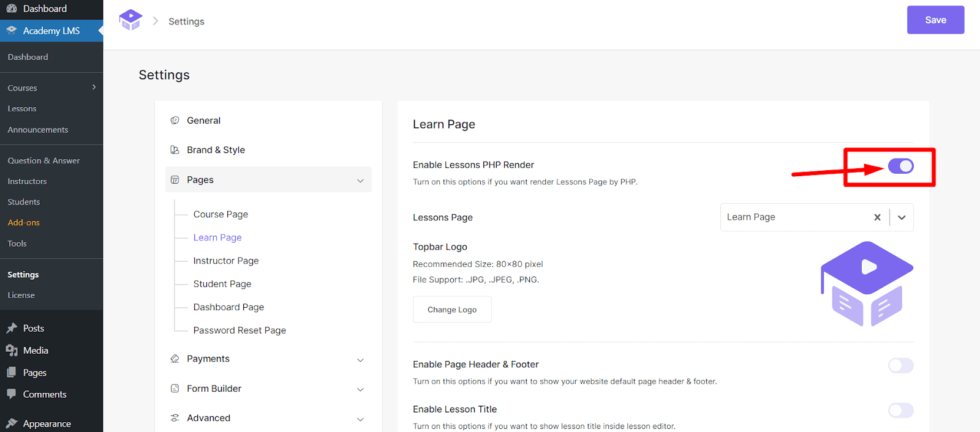The width and height of the screenshot is (980, 432).
Task: Click the Advanced label in settings list
Action: coord(208,418)
